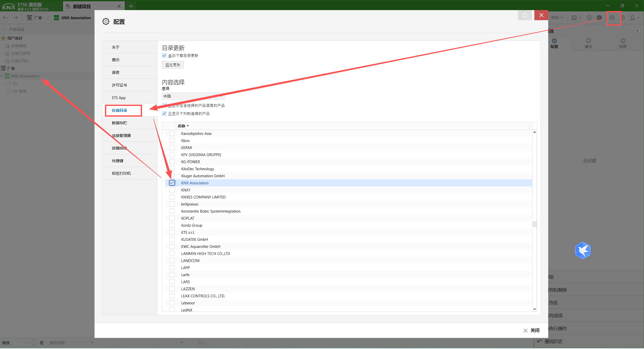Screen dimensions: 644x349
Task: Uncheck 自动下载目录更新 checkbox
Action: point(164,55)
